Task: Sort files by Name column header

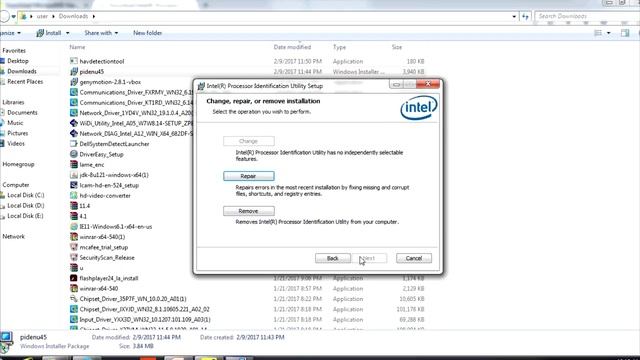Action: click(77, 47)
